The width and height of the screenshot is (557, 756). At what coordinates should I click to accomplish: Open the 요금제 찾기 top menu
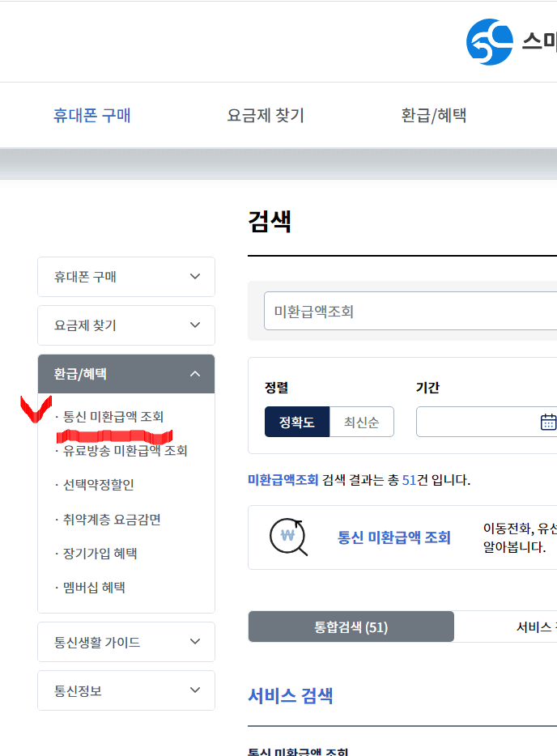(x=265, y=115)
